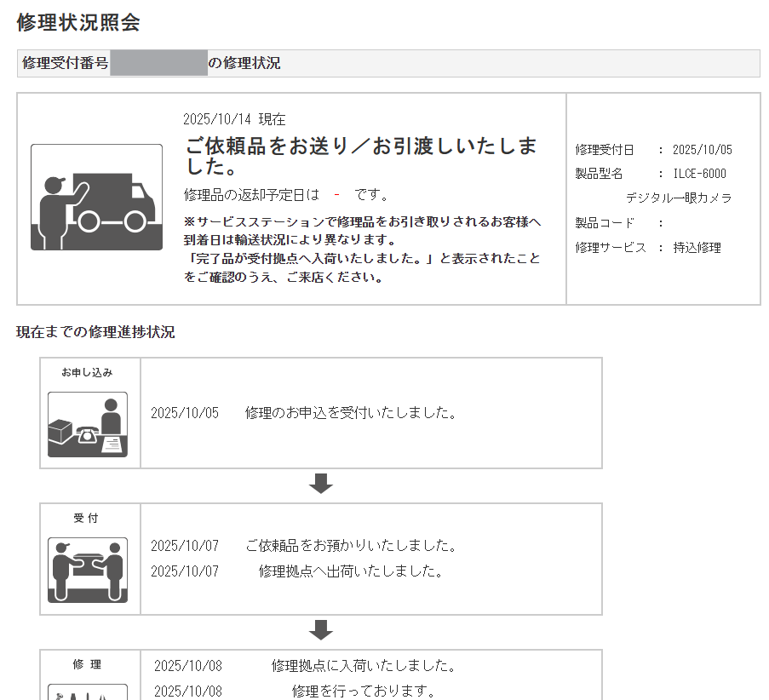The image size is (769, 700).
Task: Click the red dash for return date
Action: pos(337,195)
